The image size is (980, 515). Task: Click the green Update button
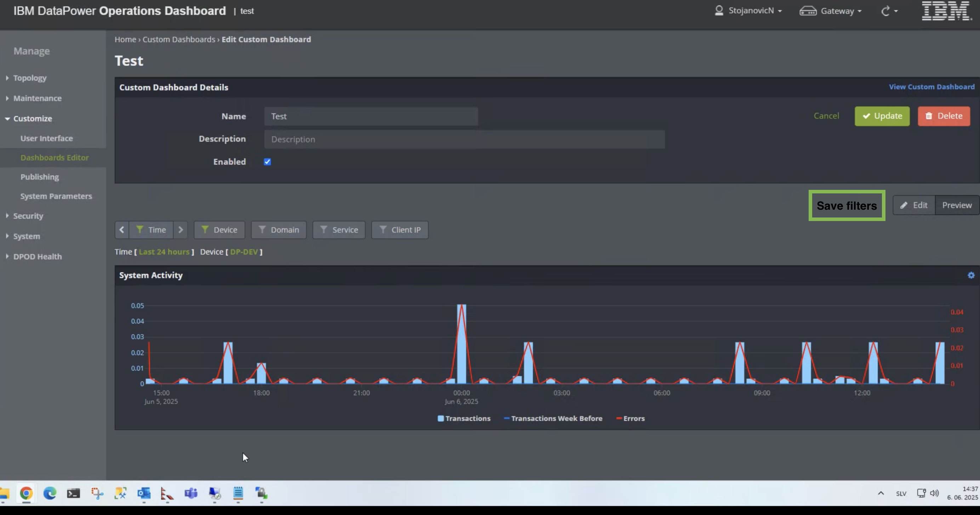[882, 116]
